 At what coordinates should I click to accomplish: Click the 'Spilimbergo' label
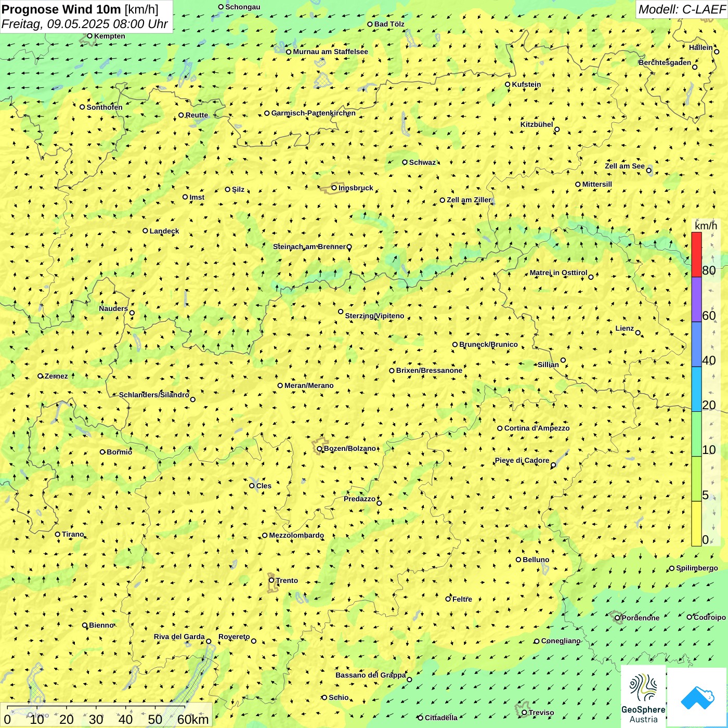[697, 568]
